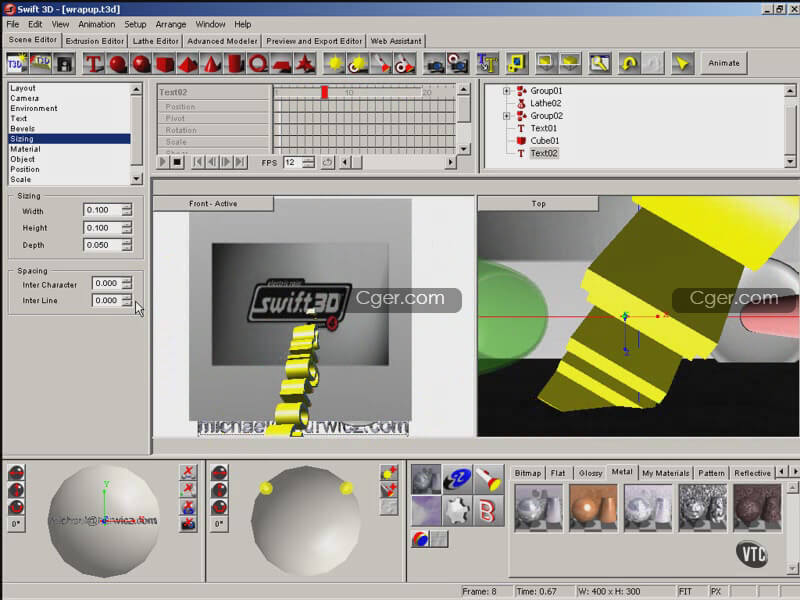Image resolution: width=800 pixels, height=600 pixels.
Task: Pick the crinkled chrome material swatch
Action: tap(703, 508)
